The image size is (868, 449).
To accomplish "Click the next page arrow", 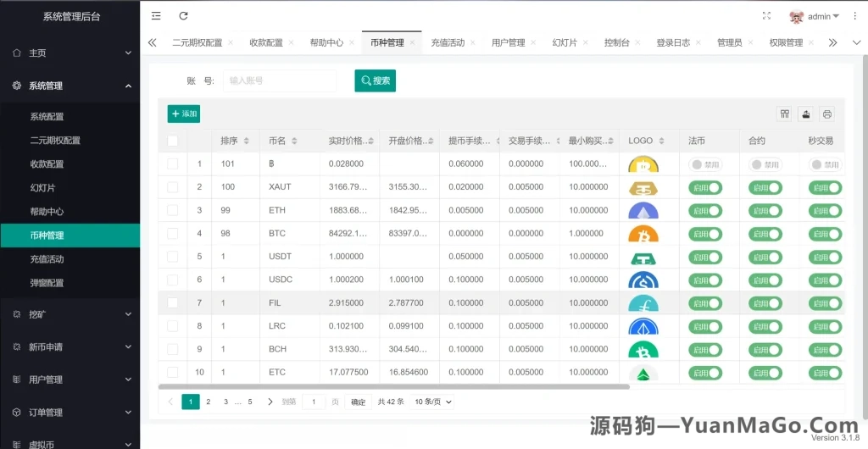I will [x=270, y=402].
